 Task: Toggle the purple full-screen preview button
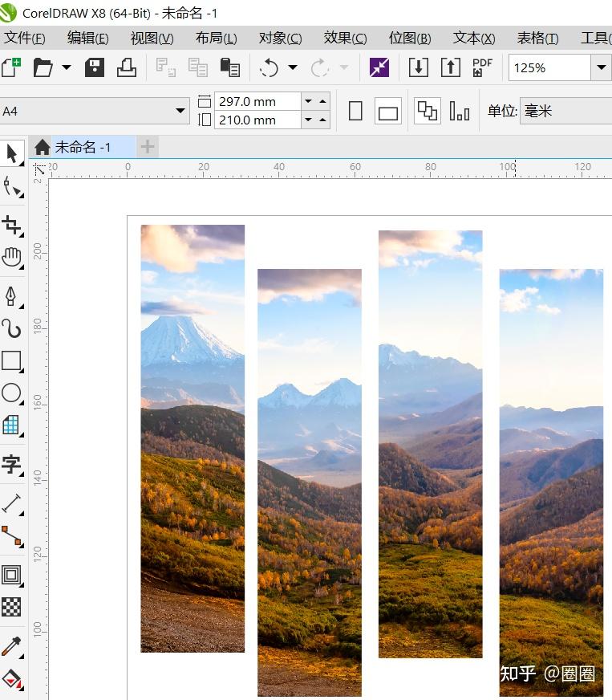379,67
